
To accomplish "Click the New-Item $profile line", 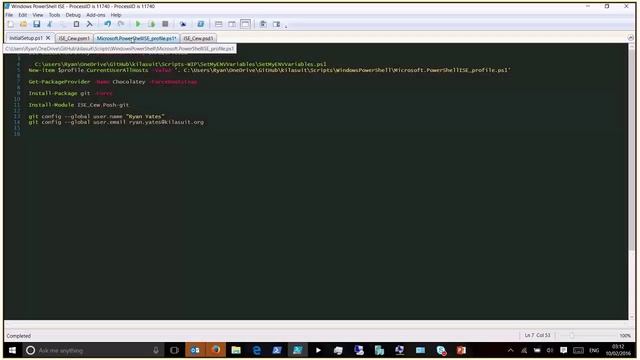I will [269, 70].
